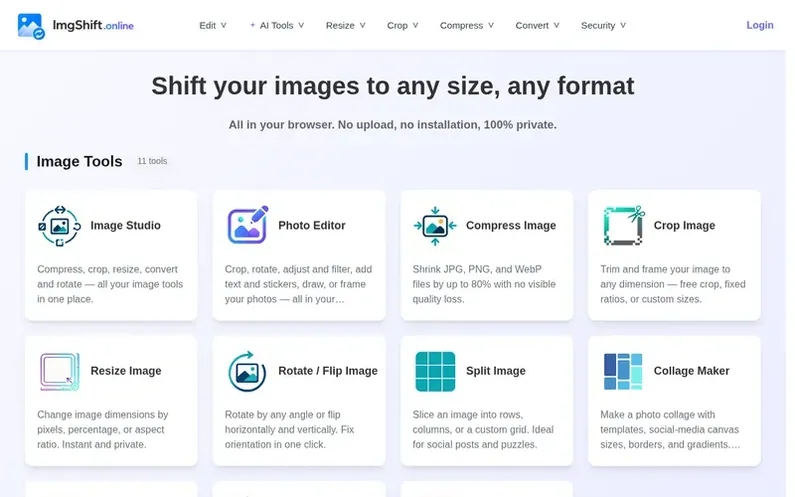
Task: Click the '11 tools' count badge
Action: [152, 161]
